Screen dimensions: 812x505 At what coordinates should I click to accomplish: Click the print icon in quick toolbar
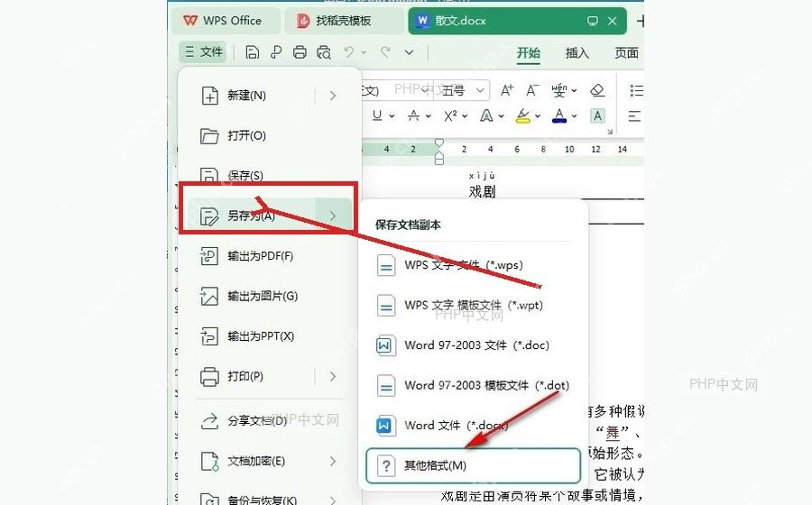300,51
